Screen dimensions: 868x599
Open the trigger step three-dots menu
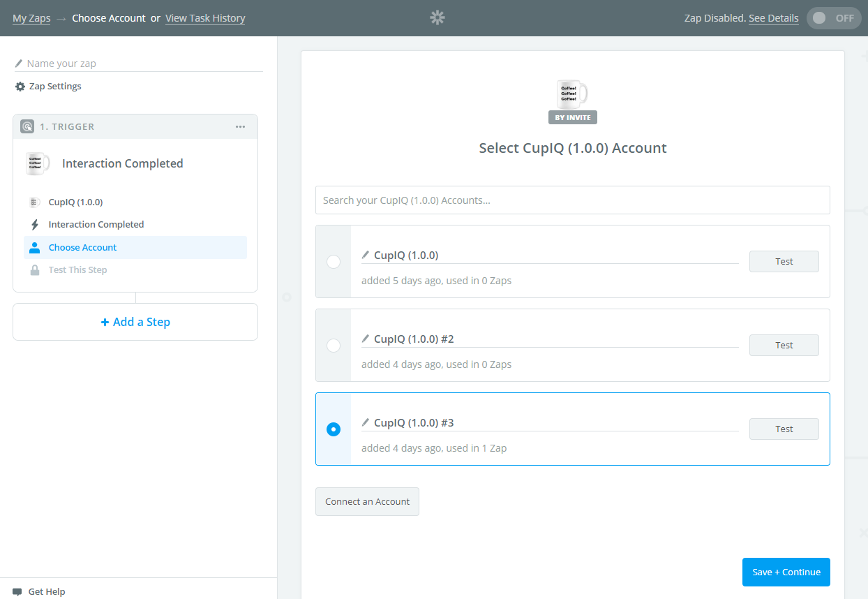240,126
